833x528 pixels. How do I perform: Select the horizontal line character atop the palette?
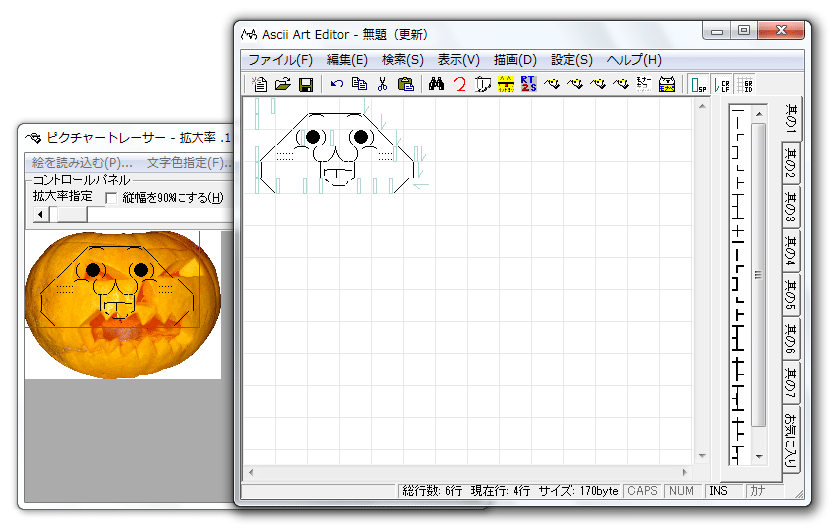(738, 112)
